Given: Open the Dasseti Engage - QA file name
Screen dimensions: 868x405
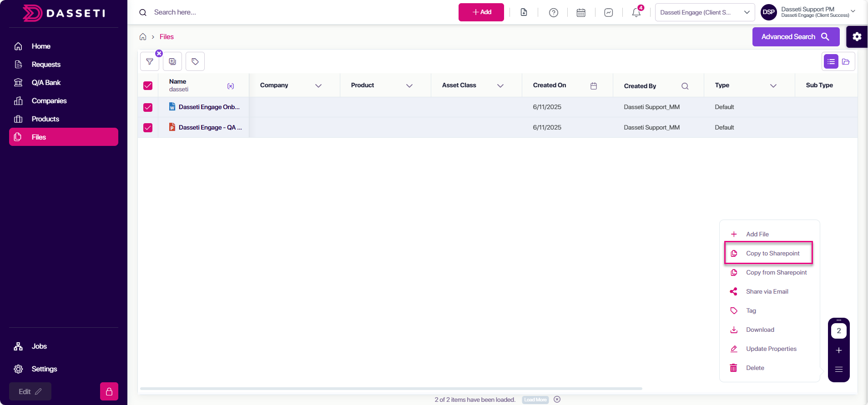Looking at the screenshot, I should tap(210, 128).
